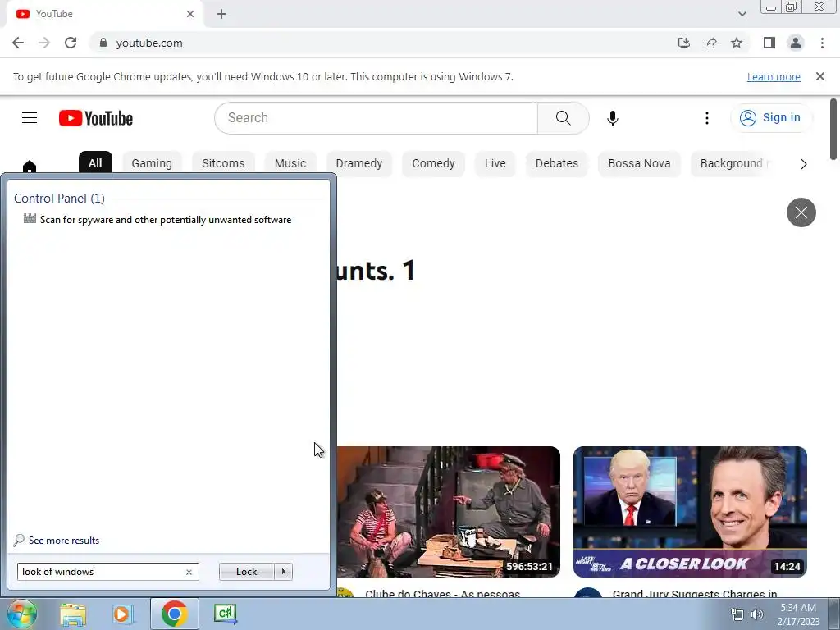Screen dimensions: 840x630
Task: Click the network tray icon
Action: (x=737, y=614)
